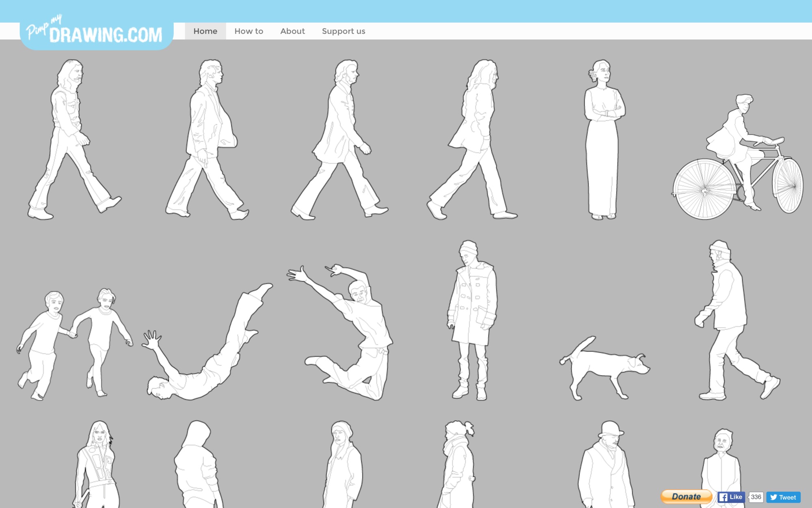The width and height of the screenshot is (812, 508).
Task: Select the cyclist on bicycle drawing
Action: [x=737, y=163]
